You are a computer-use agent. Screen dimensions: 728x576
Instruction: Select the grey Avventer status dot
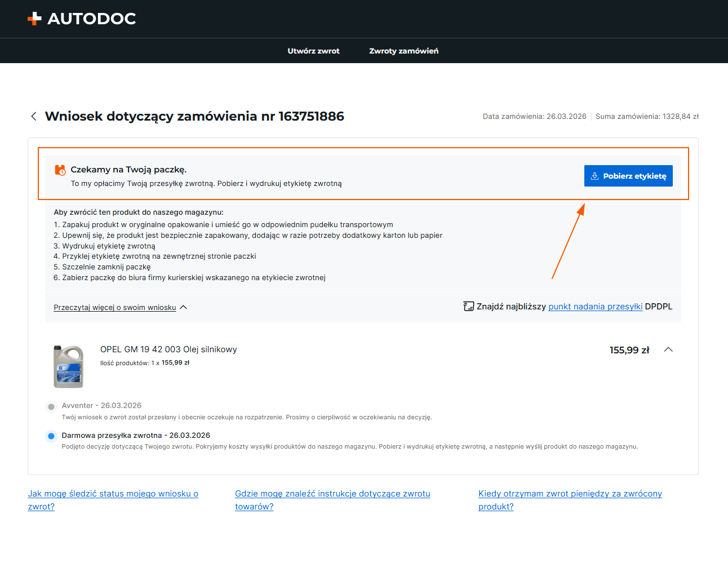pos(51,406)
